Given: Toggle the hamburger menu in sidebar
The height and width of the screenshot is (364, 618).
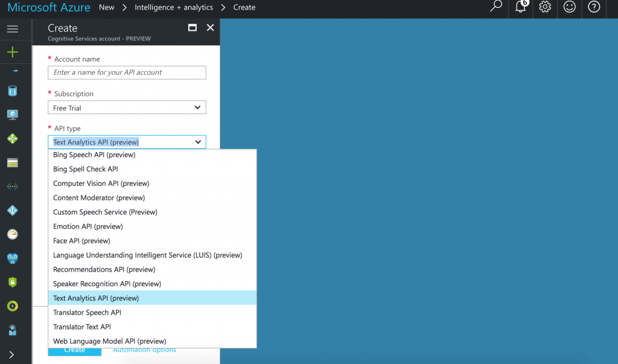Looking at the screenshot, I should (12, 29).
